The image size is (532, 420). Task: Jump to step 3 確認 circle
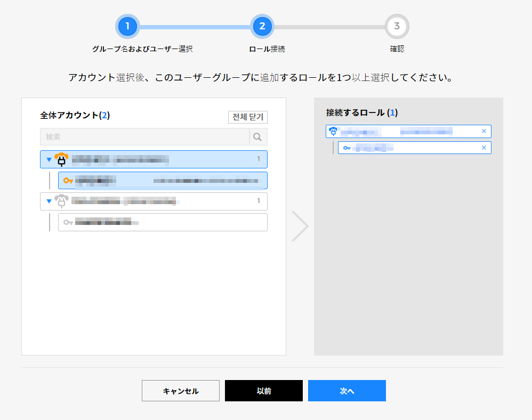397,26
